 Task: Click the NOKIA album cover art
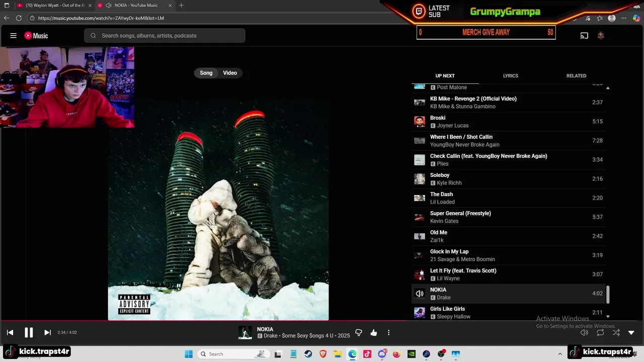click(x=218, y=210)
